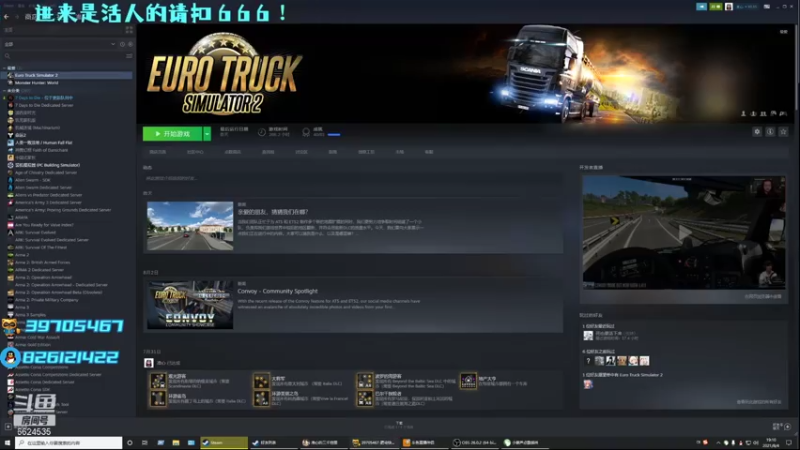Play the developer broadcast video
The width and height of the screenshot is (800, 450).
(684, 233)
